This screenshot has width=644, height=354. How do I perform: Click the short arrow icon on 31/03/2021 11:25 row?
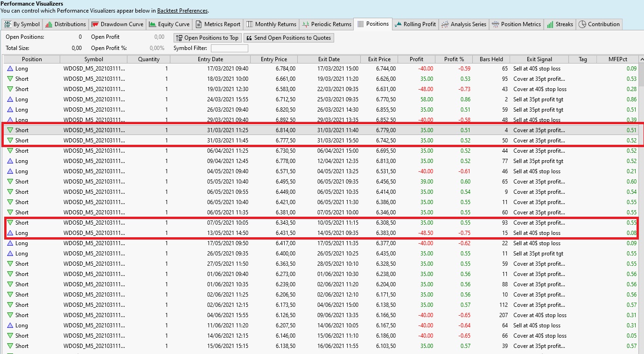click(10, 130)
